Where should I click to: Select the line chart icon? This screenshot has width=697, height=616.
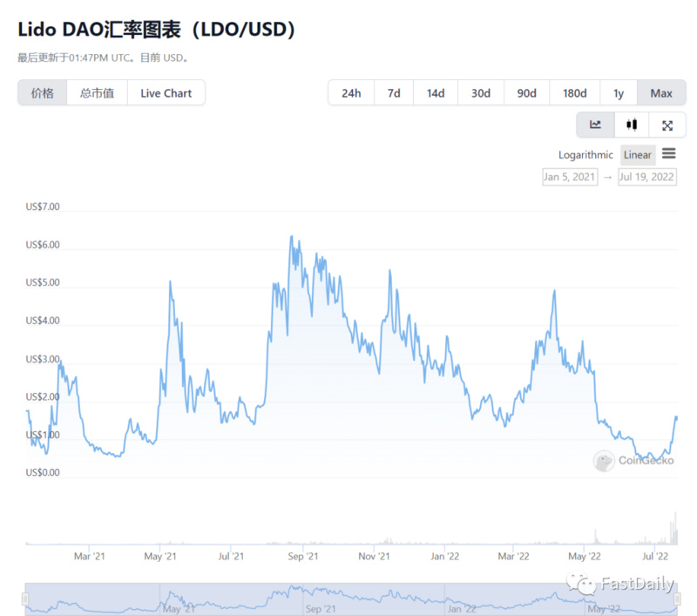pos(596,125)
